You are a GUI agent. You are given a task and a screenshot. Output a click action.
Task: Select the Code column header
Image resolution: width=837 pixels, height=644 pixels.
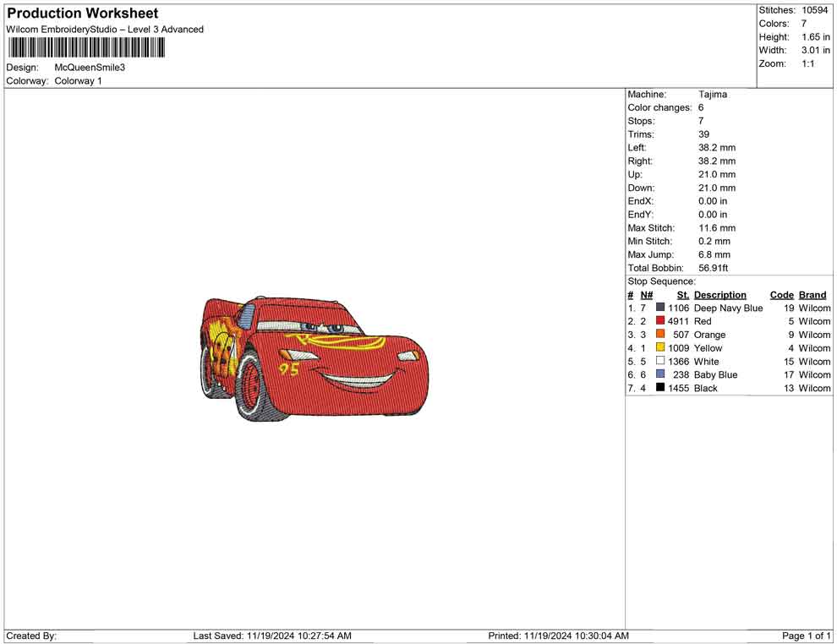click(x=781, y=295)
